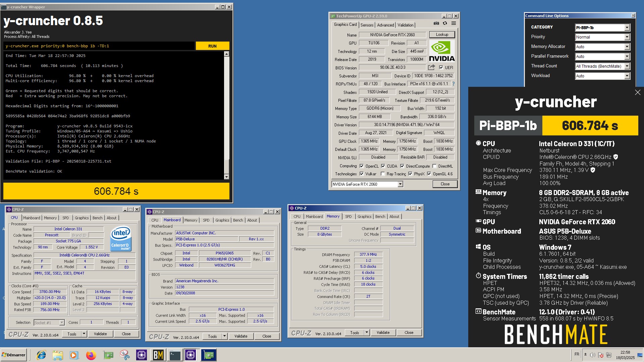Toggle the PhysX checkbox
644x362 pixels.
(410, 174)
